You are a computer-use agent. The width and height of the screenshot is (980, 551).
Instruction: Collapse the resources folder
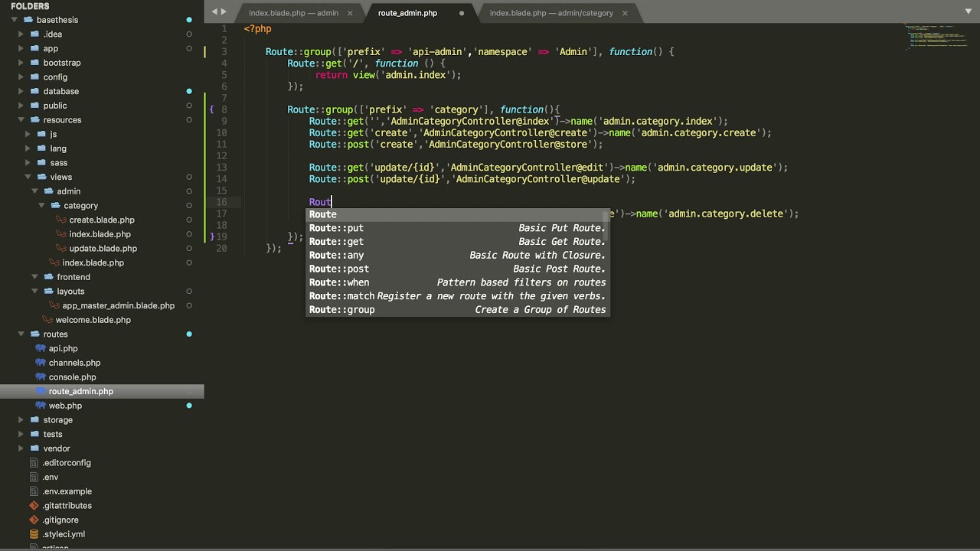[21, 120]
